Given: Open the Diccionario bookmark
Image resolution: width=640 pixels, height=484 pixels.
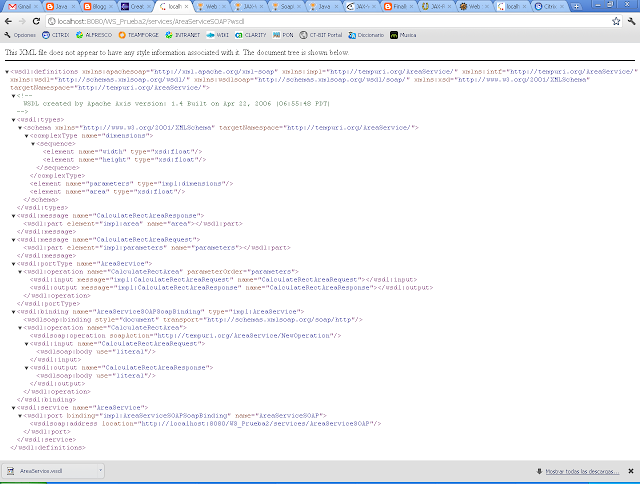Looking at the screenshot, I should tap(366, 35).
